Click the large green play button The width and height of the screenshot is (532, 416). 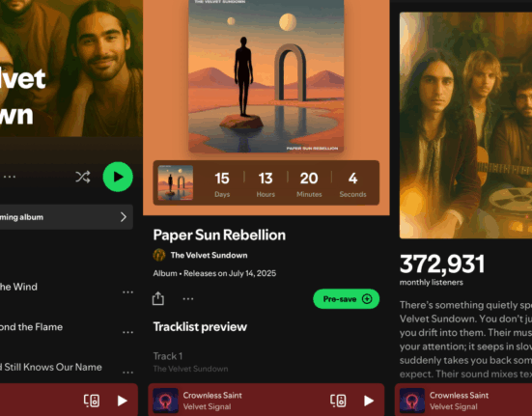[118, 177]
